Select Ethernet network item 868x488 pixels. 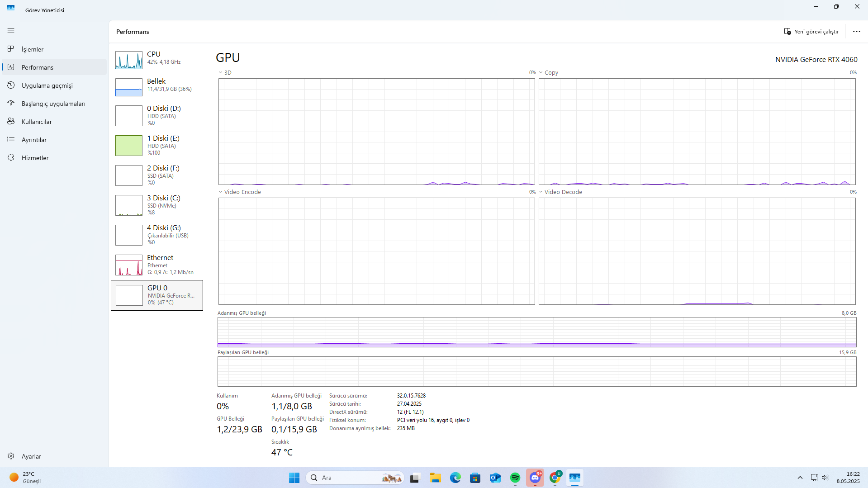(x=157, y=265)
